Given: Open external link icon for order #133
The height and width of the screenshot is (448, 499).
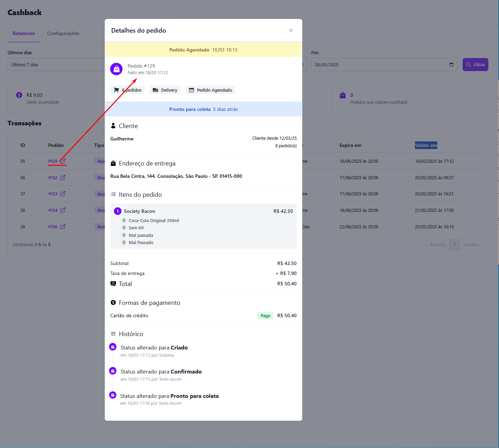Looking at the screenshot, I should (63, 194).
